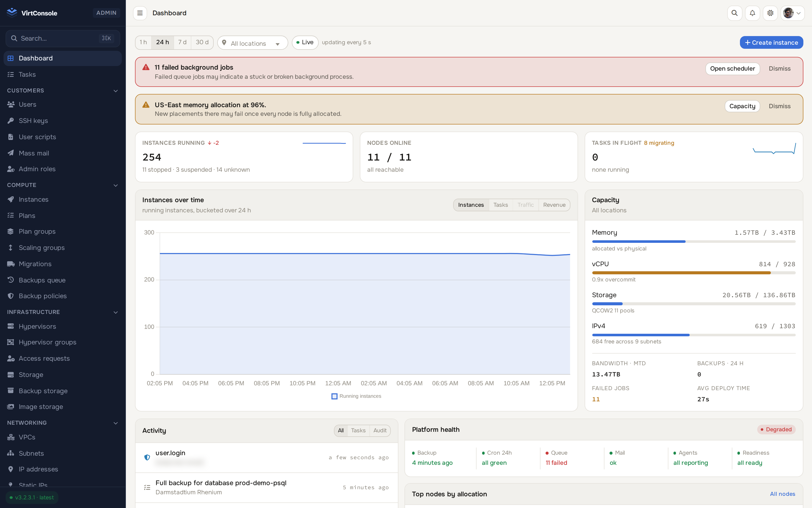Open Backup policies page
This screenshot has width=812, height=508.
tap(62, 296)
